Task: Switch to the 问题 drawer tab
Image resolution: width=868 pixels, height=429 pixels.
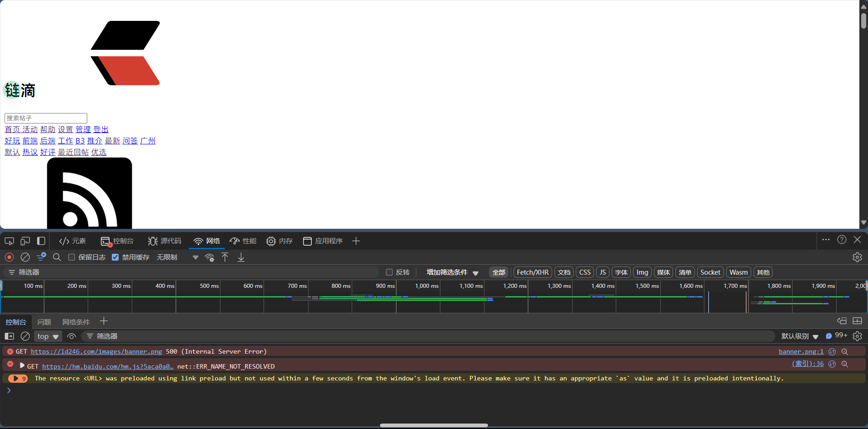Action: coord(44,322)
